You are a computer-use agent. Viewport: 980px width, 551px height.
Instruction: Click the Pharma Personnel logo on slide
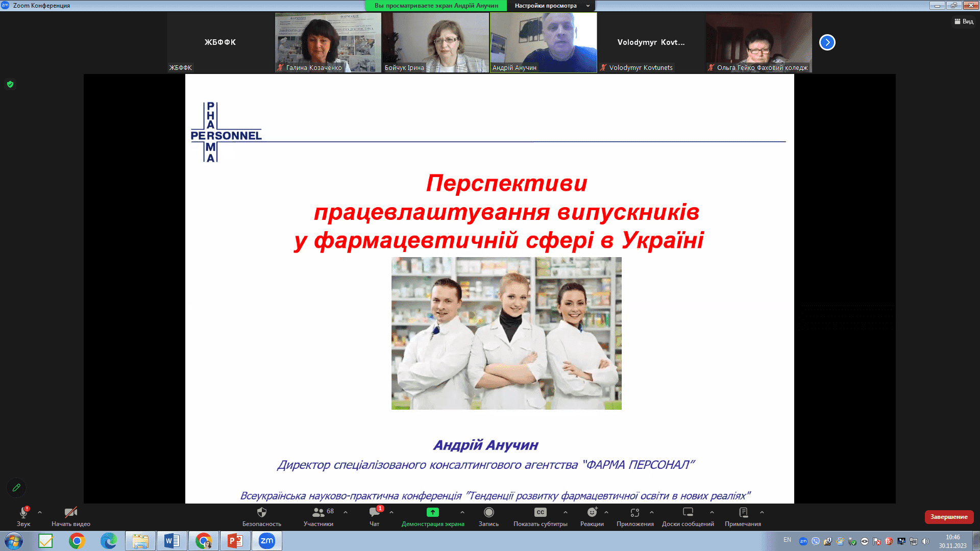click(226, 132)
